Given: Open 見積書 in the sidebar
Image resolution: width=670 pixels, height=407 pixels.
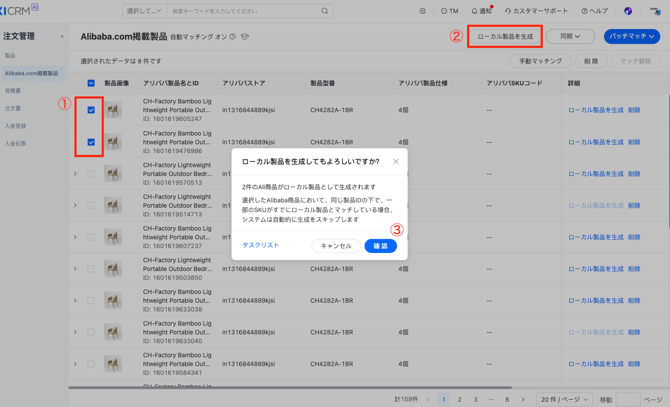Looking at the screenshot, I should tap(14, 90).
